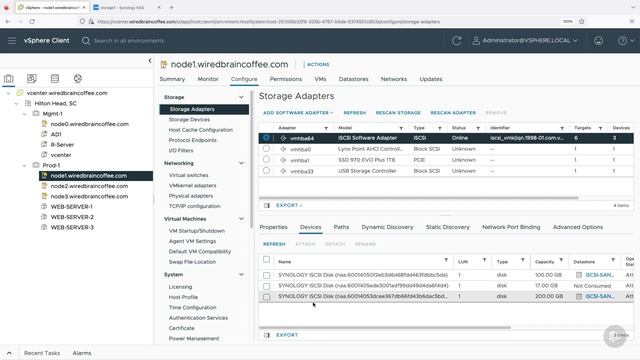Filter the Datastore column
This screenshot has width=640, height=360.
pos(613,260)
